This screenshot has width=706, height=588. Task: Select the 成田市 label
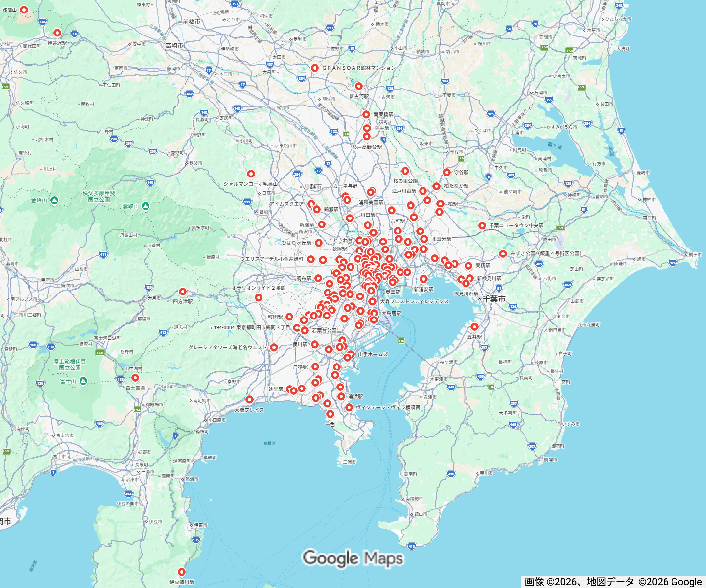click(549, 240)
